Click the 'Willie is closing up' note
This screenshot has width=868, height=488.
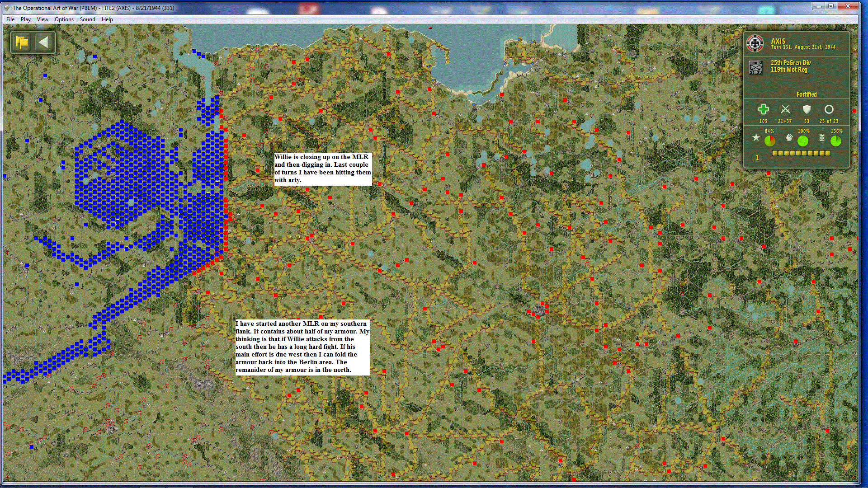click(x=322, y=169)
